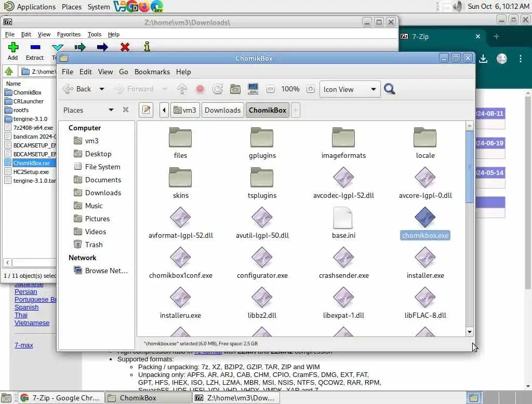Click the green up-folder arrow in 7-Zip
532x404 pixels.
click(9, 71)
